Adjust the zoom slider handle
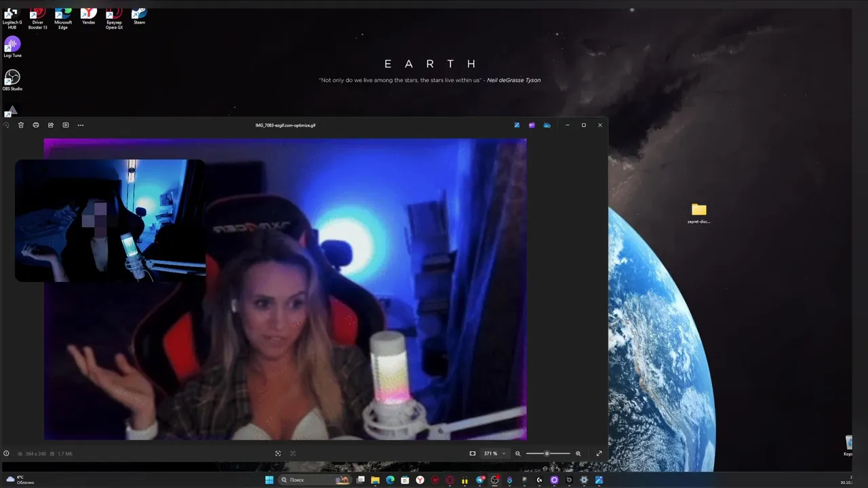868x488 pixels. [547, 453]
